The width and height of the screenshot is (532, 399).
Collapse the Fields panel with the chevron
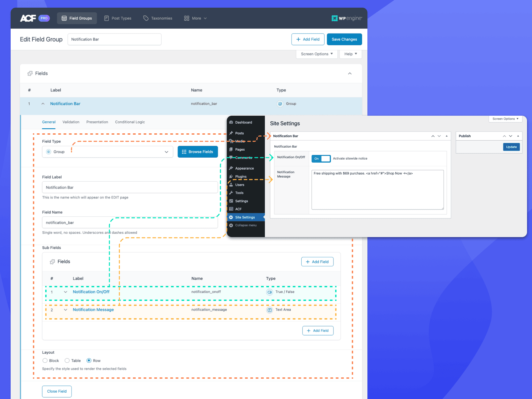350,73
